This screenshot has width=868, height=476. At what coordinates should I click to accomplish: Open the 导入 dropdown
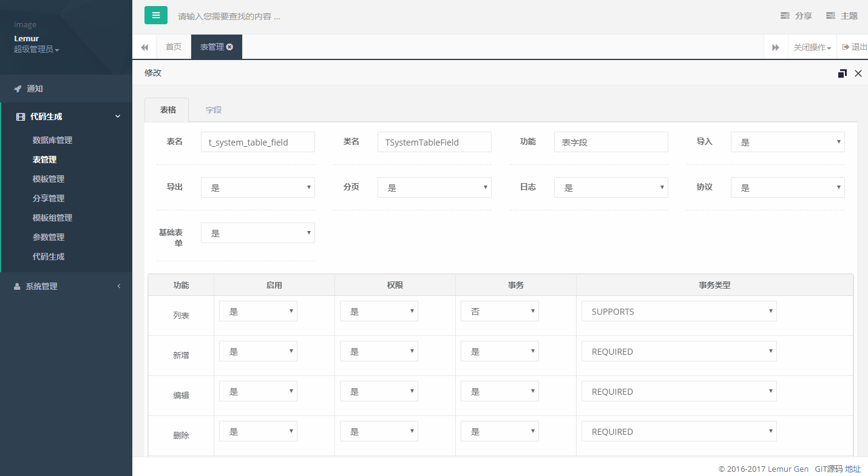click(788, 142)
